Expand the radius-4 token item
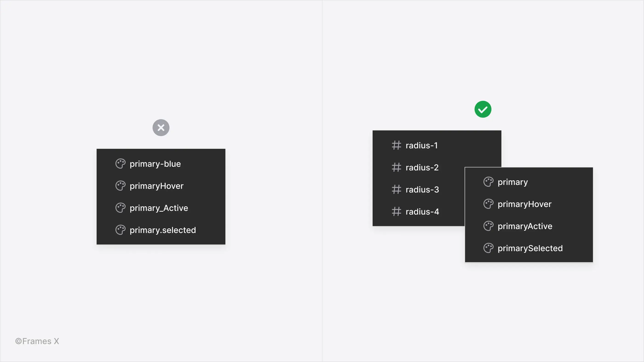Image resolution: width=644 pixels, height=362 pixels. coord(423,212)
